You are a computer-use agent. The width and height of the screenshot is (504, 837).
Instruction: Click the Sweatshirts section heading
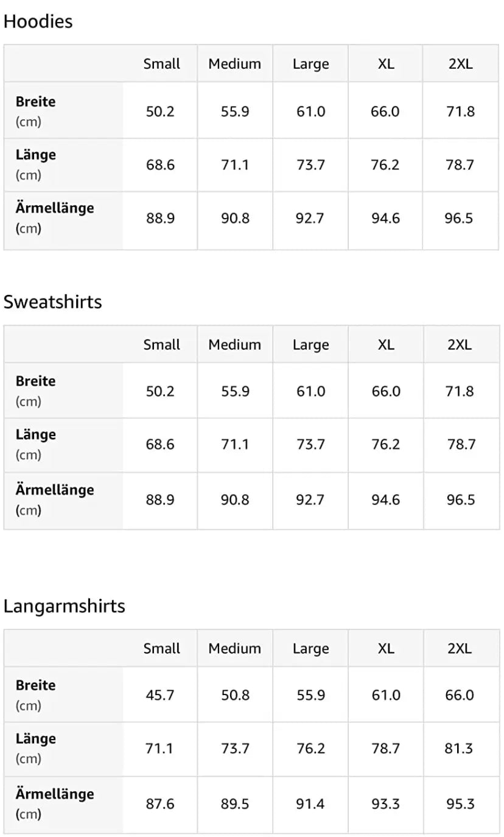pos(52,302)
